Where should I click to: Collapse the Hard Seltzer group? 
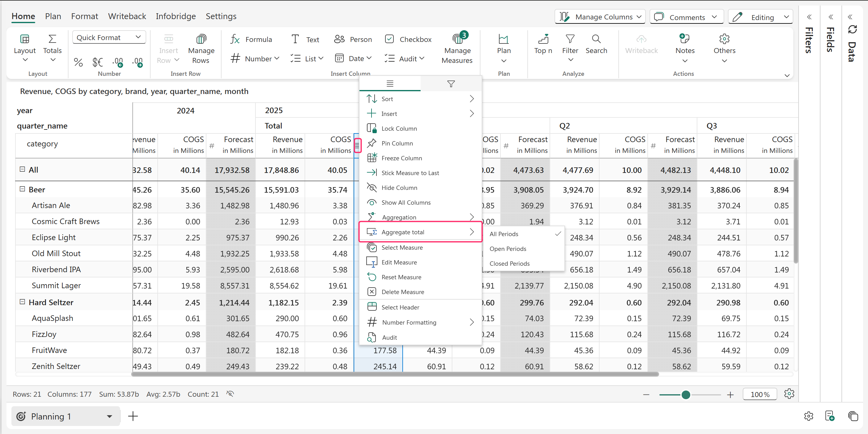click(x=22, y=302)
